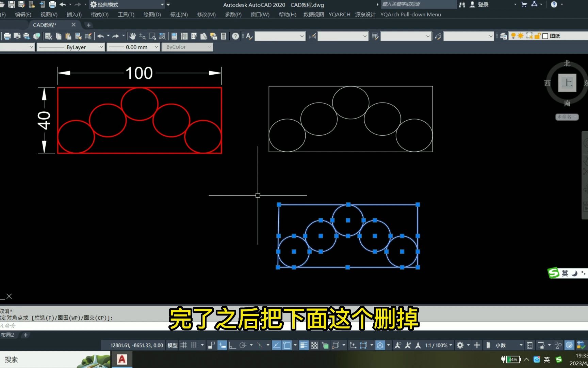Open the 0.00 mm lineweight dropdown

[133, 47]
